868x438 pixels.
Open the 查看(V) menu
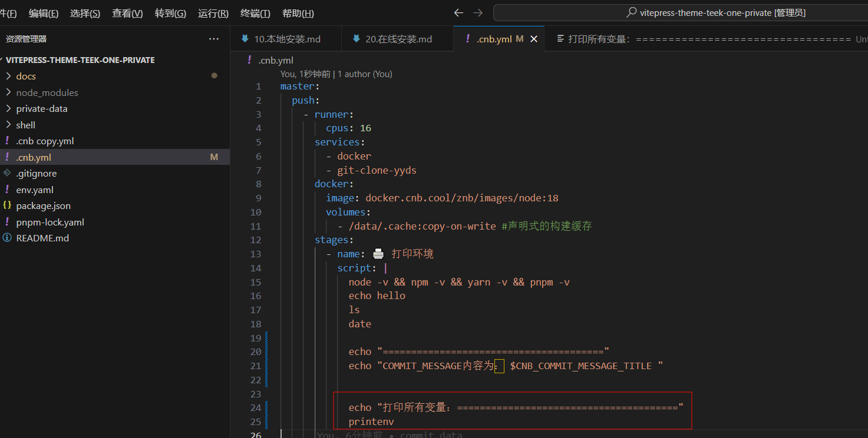coord(128,14)
